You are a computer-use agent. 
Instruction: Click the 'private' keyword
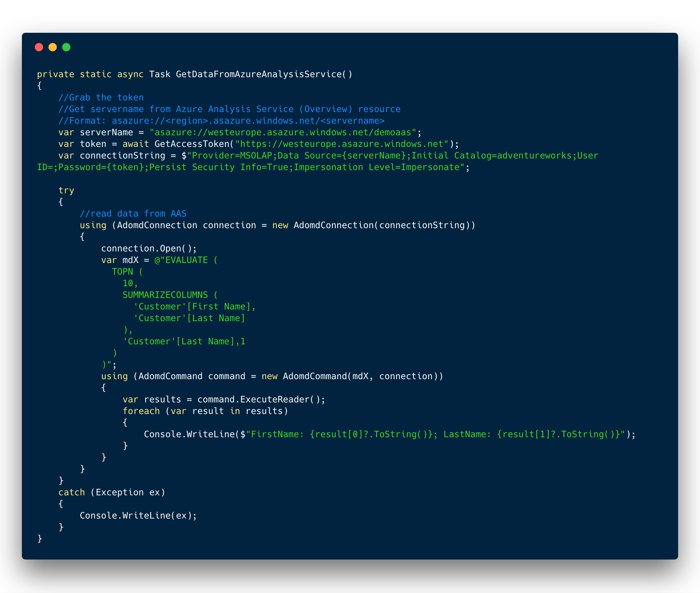55,74
